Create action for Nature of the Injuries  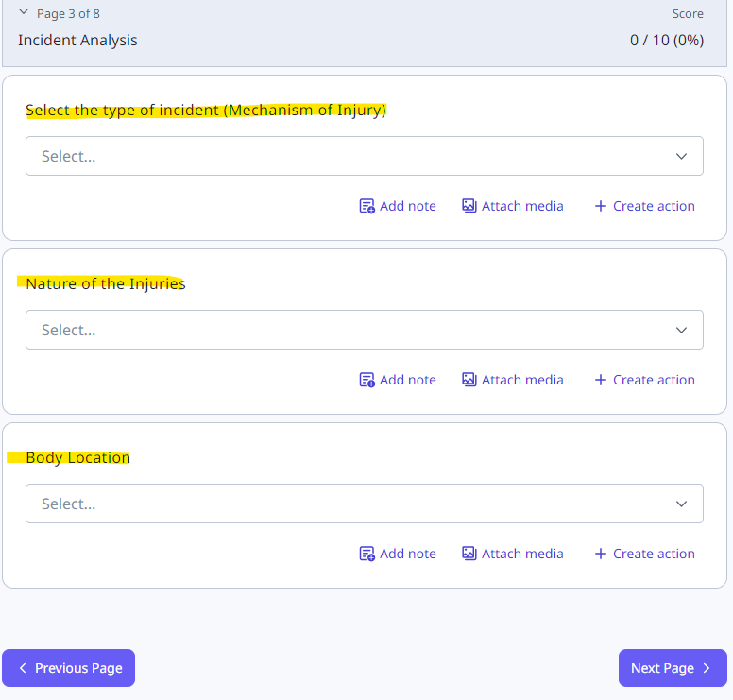tap(644, 380)
